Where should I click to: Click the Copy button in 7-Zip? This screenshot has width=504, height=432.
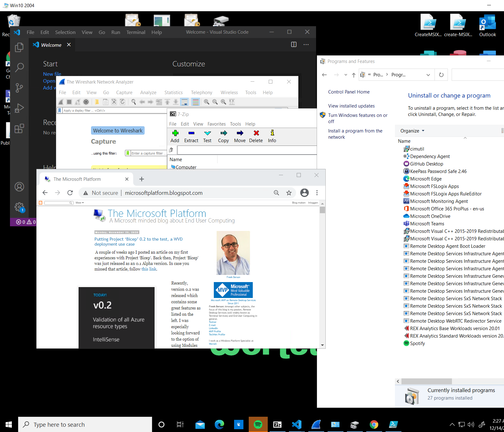click(223, 137)
